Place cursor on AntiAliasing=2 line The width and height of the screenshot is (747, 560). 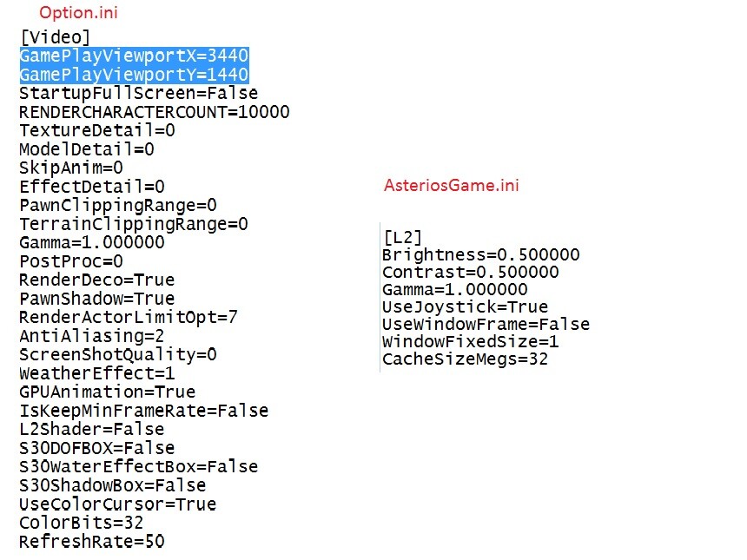[x=91, y=336]
